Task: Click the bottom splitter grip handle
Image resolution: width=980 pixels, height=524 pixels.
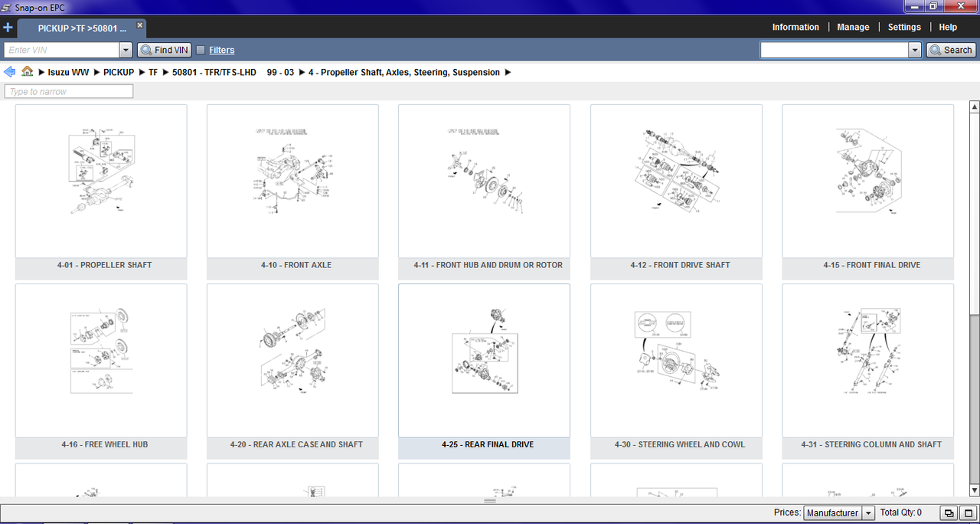Action: [x=490, y=500]
